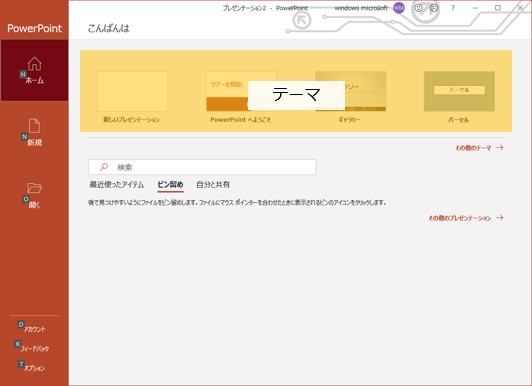Image resolution: width=532 pixels, height=386 pixels.
Task: Choose the パーセル theme thumbnail
Action: 459,91
